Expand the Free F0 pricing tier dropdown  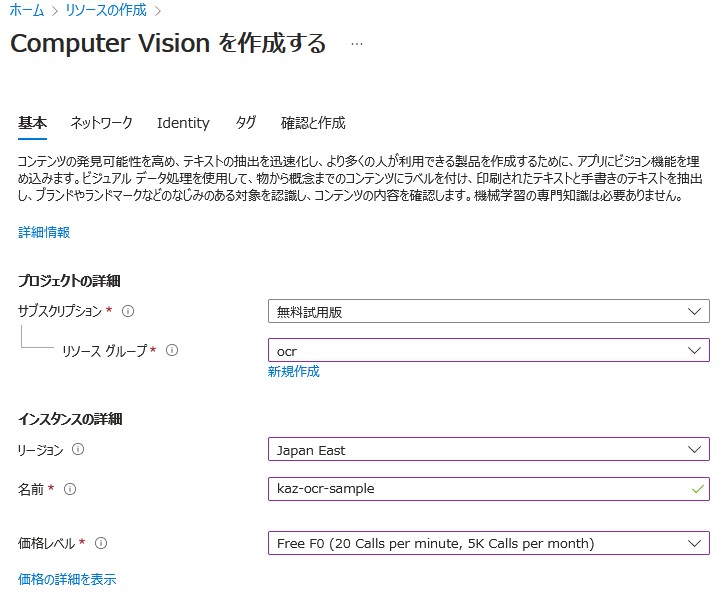point(488,543)
